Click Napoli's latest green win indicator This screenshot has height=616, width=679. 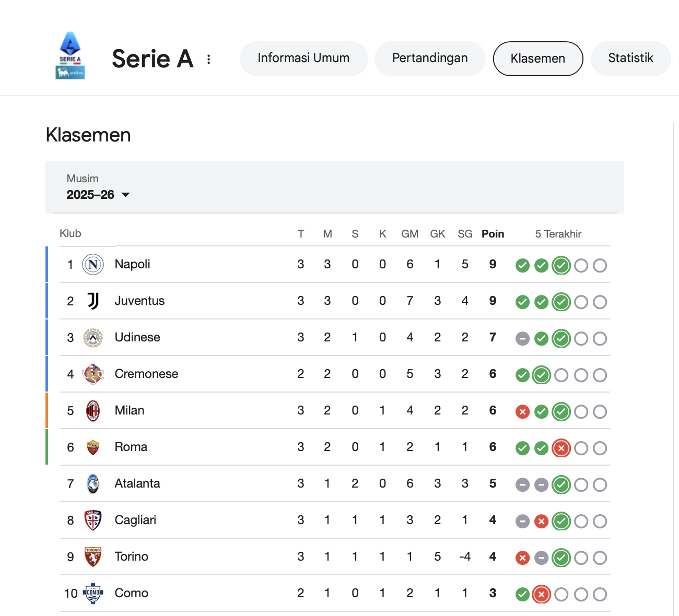[561, 265]
